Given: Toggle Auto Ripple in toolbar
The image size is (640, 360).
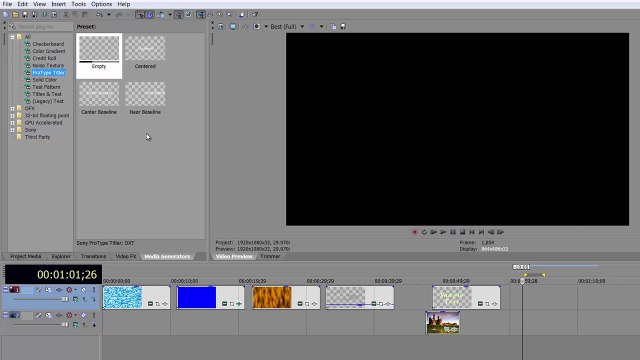Looking at the screenshot, I should 160,15.
